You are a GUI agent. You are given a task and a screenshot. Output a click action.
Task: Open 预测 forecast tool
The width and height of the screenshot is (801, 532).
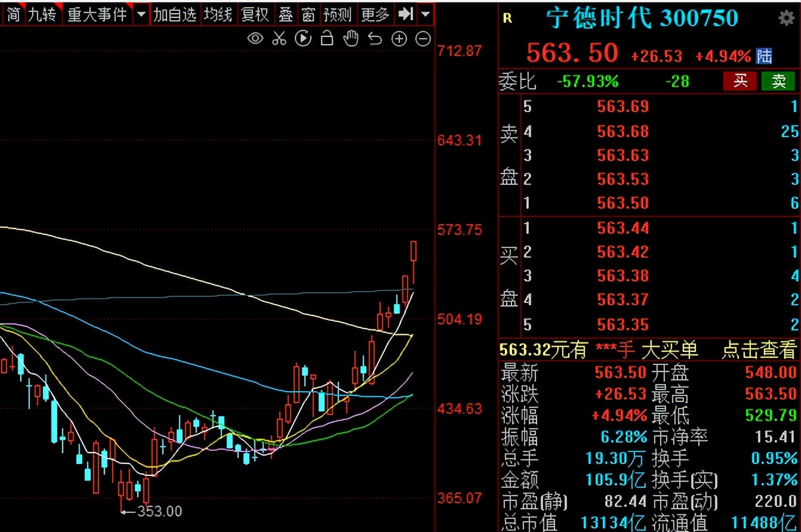coord(338,14)
